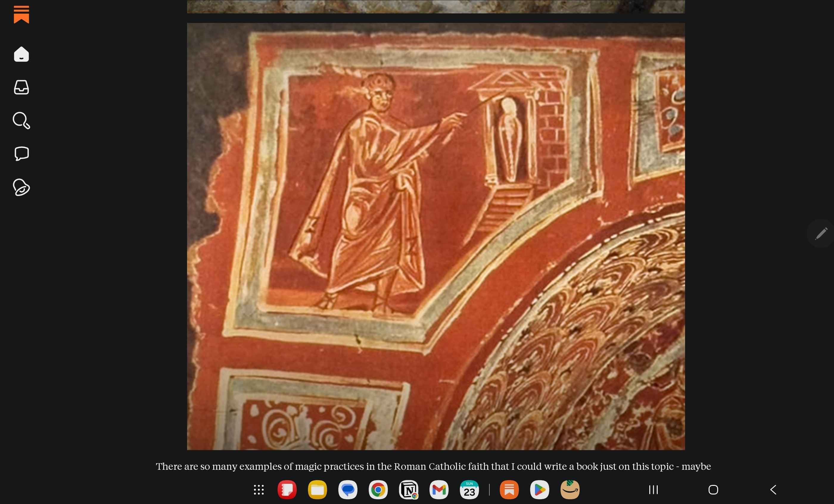Launch the Amazon shopping app
Screen dimensions: 834x504
tap(570, 489)
